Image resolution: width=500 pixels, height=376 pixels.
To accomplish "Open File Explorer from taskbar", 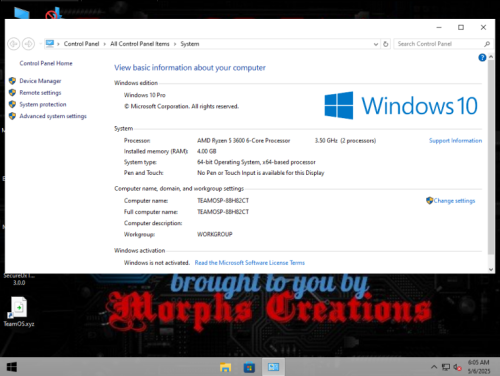I will click(226, 367).
